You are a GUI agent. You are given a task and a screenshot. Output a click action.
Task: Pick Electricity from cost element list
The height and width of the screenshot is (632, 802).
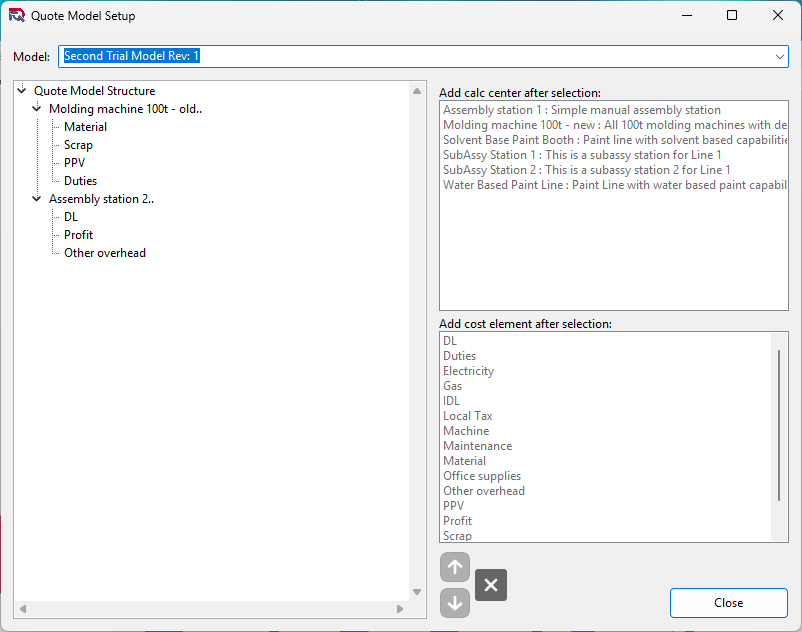468,371
